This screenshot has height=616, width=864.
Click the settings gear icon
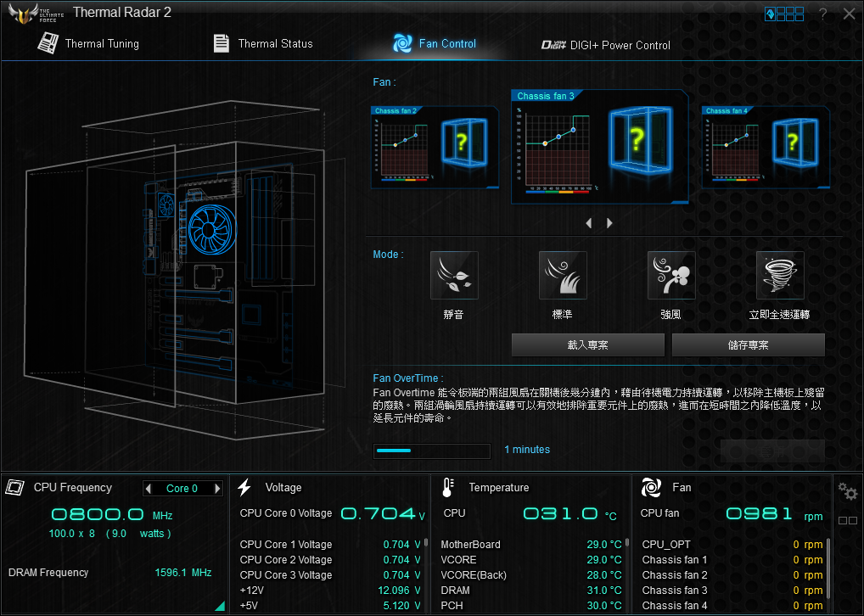tap(847, 491)
